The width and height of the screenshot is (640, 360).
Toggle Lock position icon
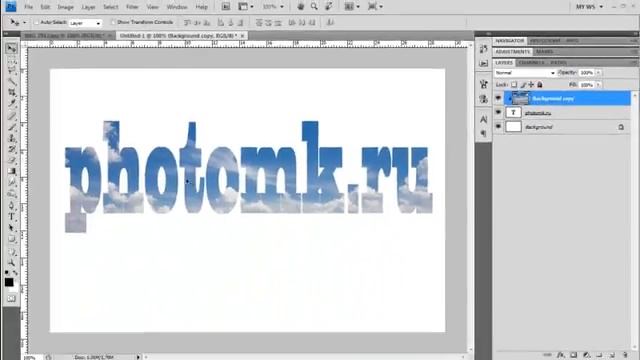pos(531,84)
